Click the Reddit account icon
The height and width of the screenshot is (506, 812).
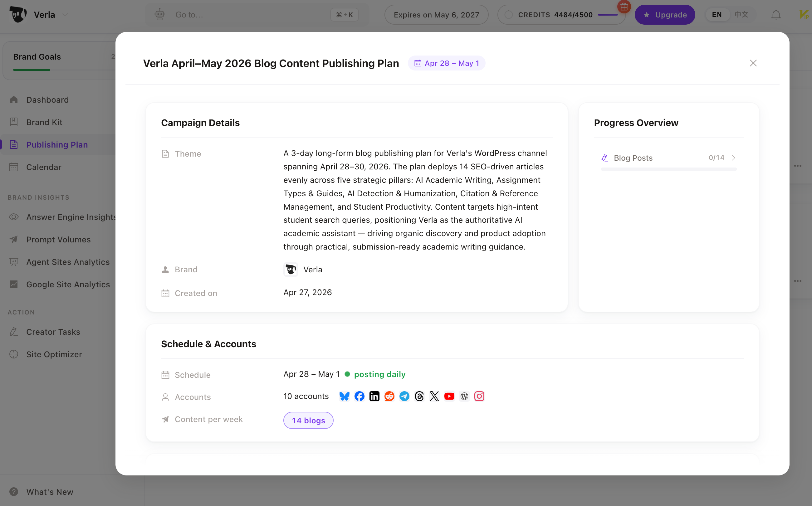(389, 396)
